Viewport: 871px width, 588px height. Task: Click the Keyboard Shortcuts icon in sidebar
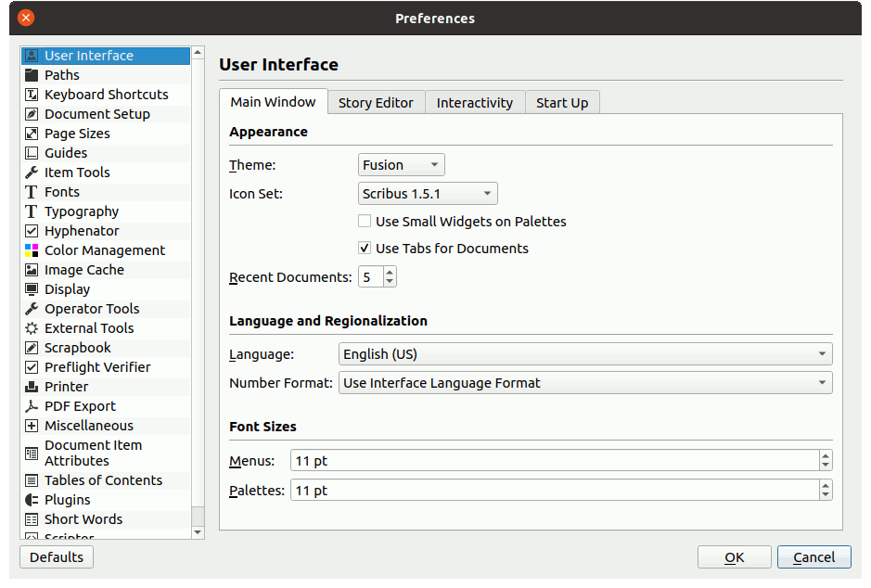pyautogui.click(x=32, y=95)
